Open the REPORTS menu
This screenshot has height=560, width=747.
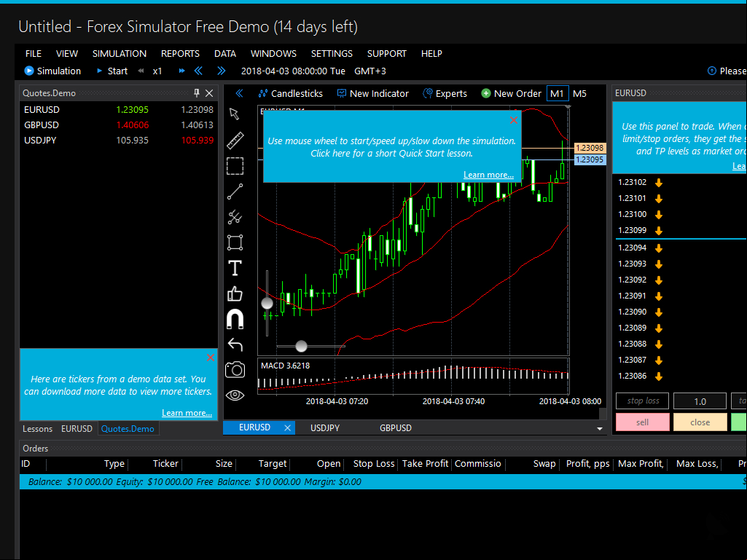coord(180,53)
